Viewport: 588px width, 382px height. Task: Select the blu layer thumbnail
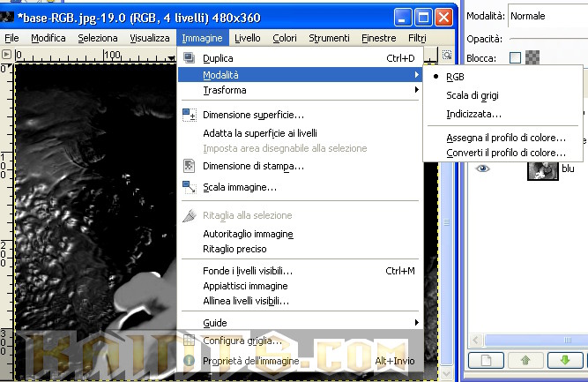542,169
